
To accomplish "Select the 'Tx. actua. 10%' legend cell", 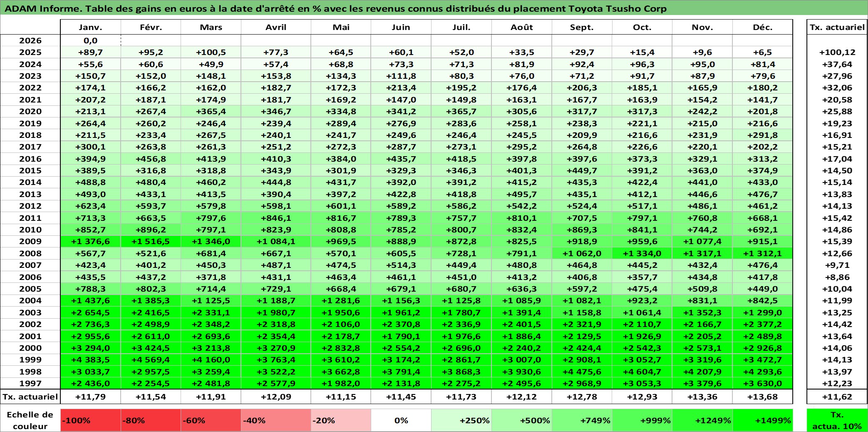I will pyautogui.click(x=837, y=420).
